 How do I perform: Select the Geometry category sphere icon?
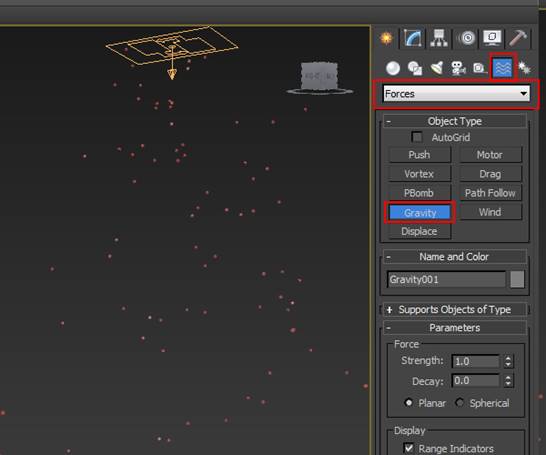pos(393,68)
